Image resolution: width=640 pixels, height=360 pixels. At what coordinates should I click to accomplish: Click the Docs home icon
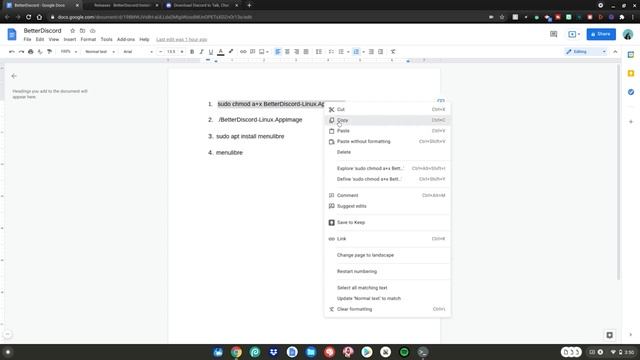pos(12,35)
